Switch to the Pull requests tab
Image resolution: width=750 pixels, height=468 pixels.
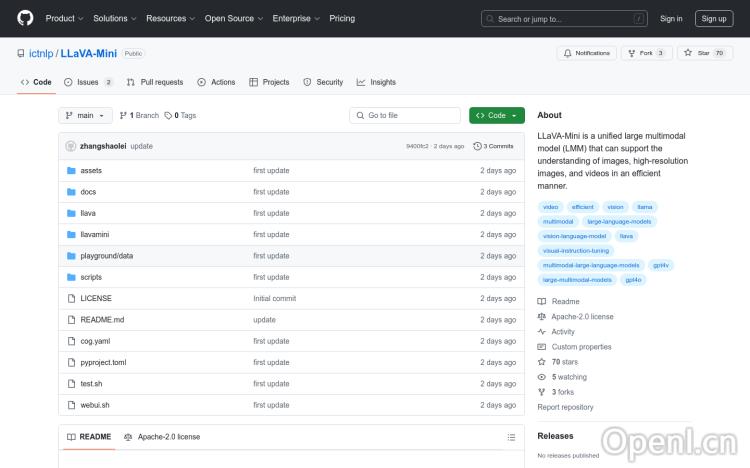tap(155, 82)
